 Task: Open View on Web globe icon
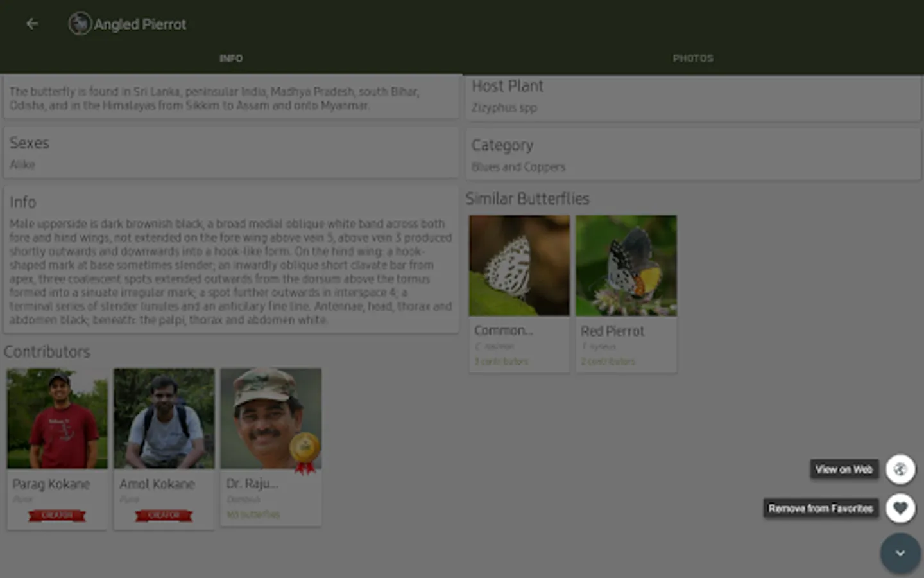pyautogui.click(x=900, y=469)
